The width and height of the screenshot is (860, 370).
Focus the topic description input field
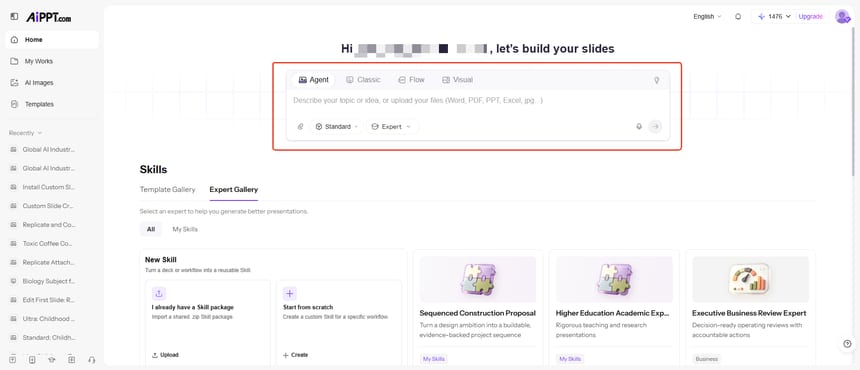point(477,101)
